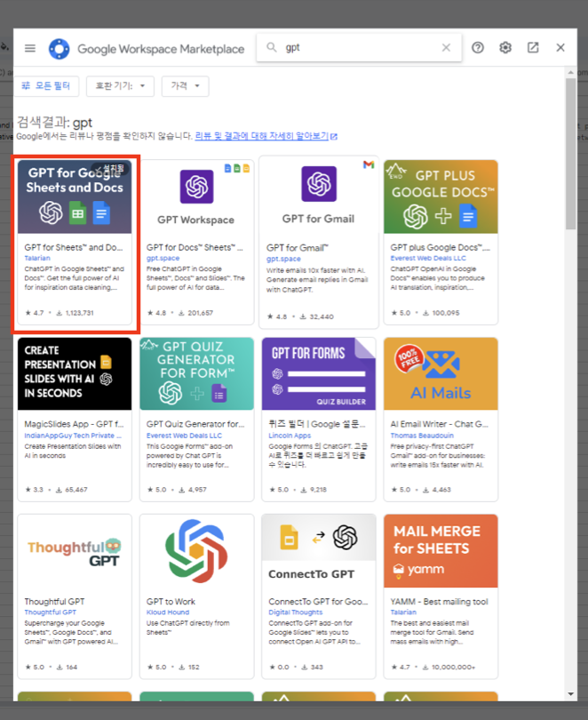Select the GPT for Docs Sheets title
The image size is (588, 720).
tap(195, 247)
